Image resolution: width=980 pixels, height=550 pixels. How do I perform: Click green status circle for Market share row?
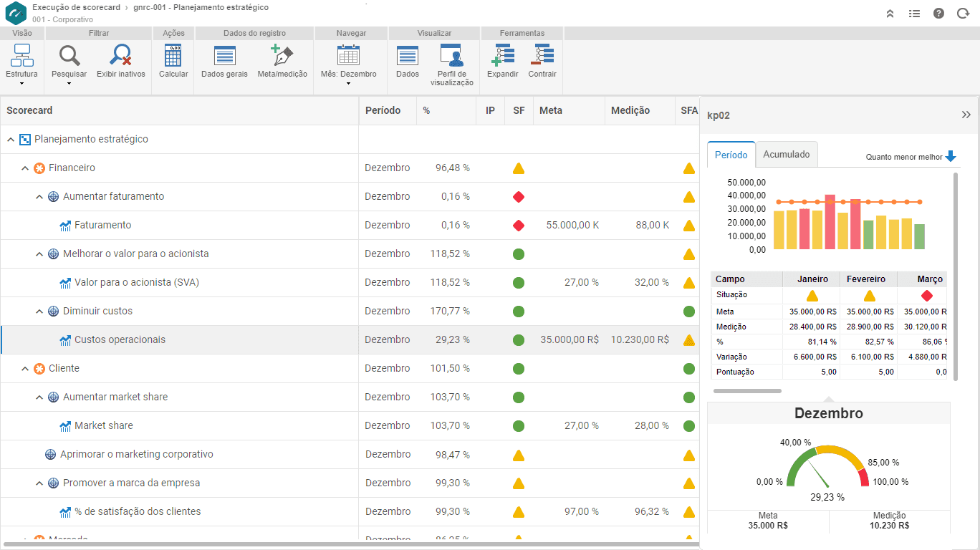pyautogui.click(x=519, y=426)
